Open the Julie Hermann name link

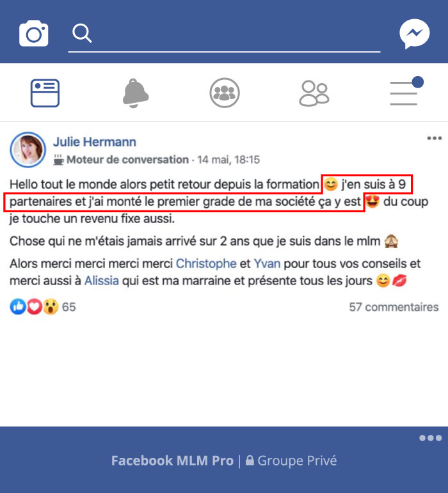point(94,142)
